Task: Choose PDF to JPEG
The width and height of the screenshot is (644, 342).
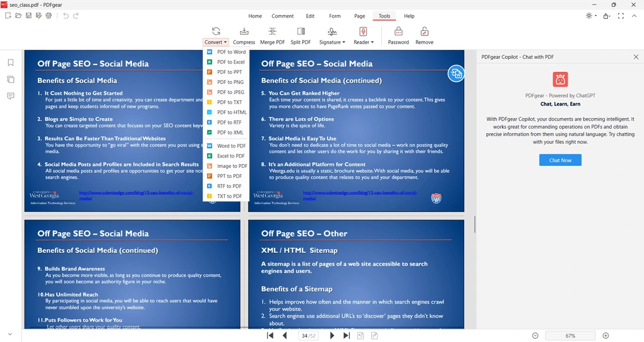Action: 226,92
